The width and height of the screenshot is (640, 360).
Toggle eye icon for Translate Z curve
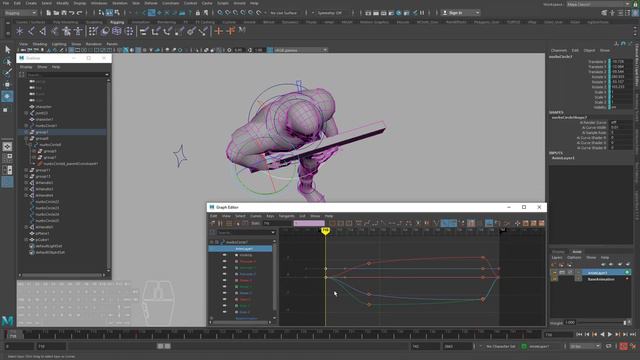(x=224, y=274)
